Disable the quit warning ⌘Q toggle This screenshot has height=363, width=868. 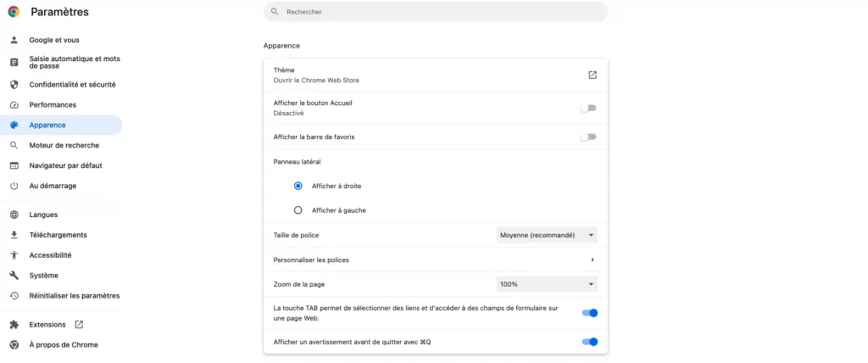pos(589,342)
